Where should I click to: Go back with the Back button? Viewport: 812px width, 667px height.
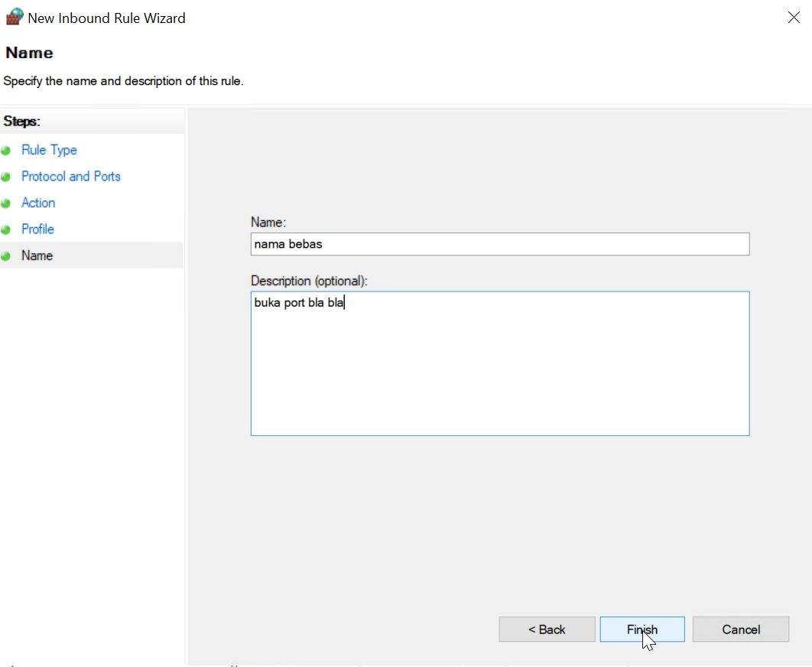547,630
